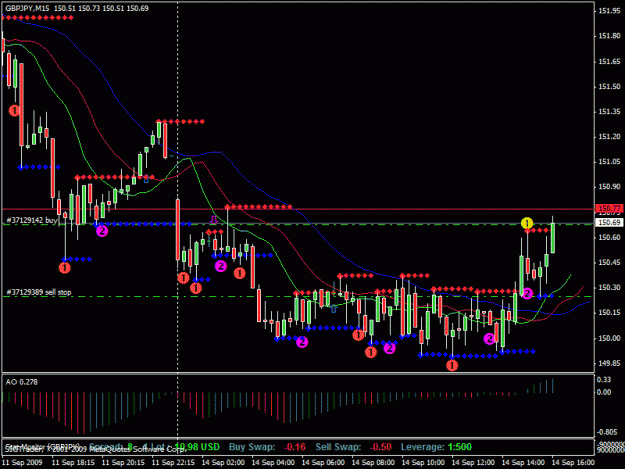
Task: Click the 150.45 price scale label
Action: 609,263
